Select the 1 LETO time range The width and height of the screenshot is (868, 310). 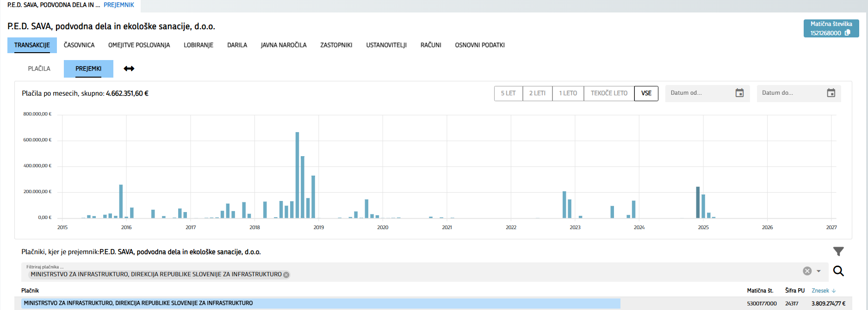point(568,93)
